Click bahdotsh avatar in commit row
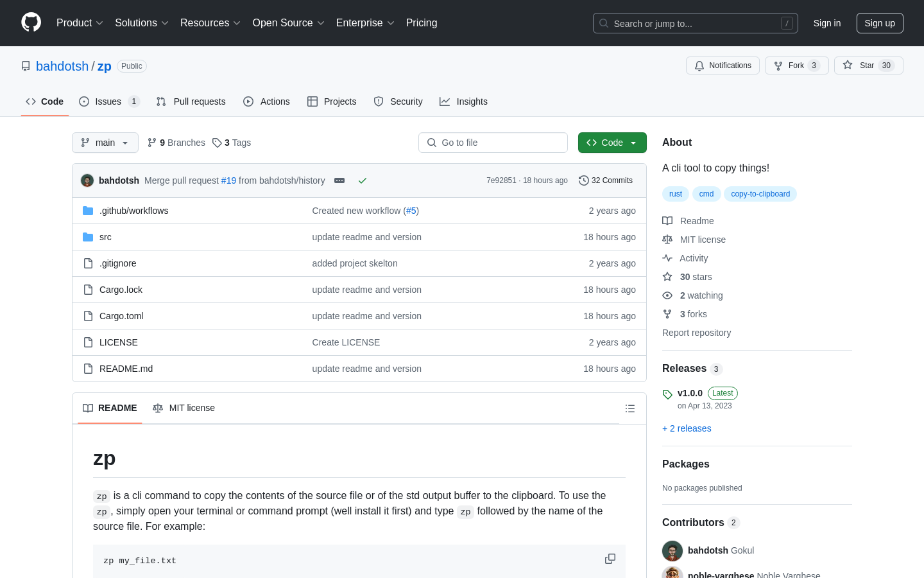Screen dimensions: 924x578 87,180
